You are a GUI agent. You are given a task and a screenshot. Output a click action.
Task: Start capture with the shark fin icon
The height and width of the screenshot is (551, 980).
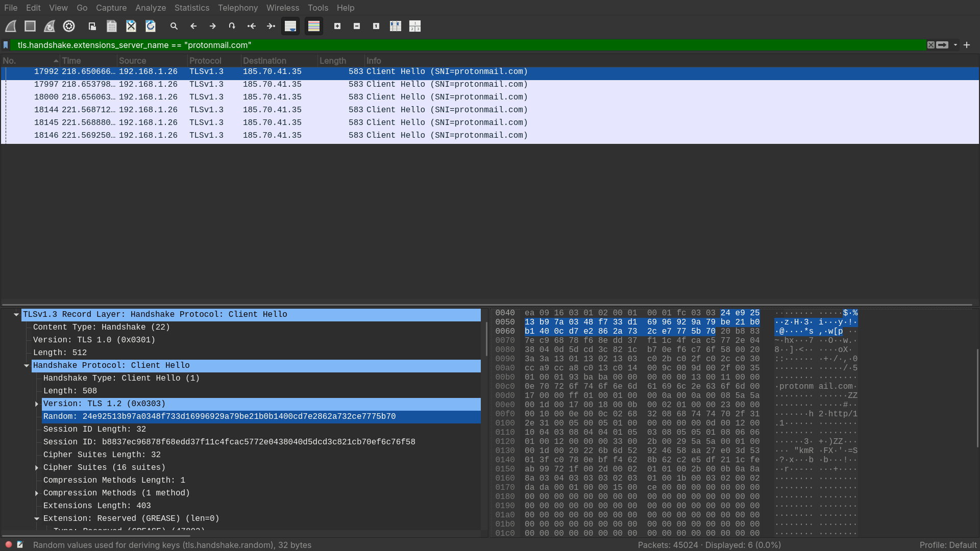(x=11, y=26)
